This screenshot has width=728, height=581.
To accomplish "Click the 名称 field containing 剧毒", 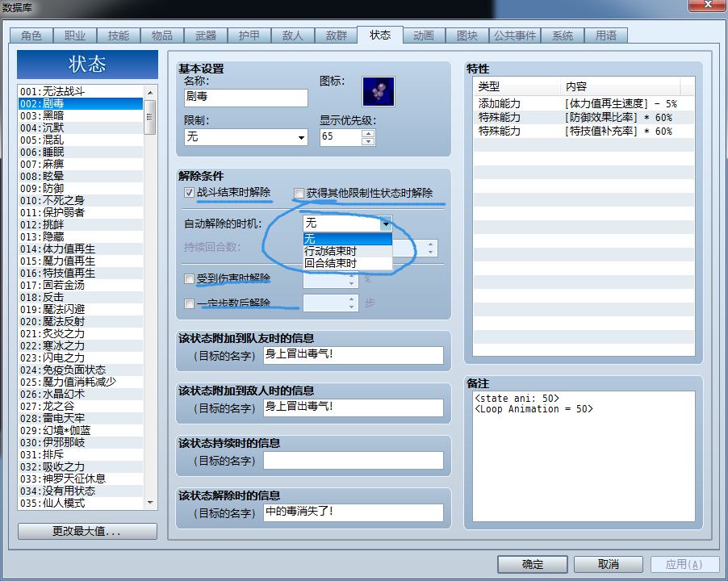I will (x=246, y=98).
